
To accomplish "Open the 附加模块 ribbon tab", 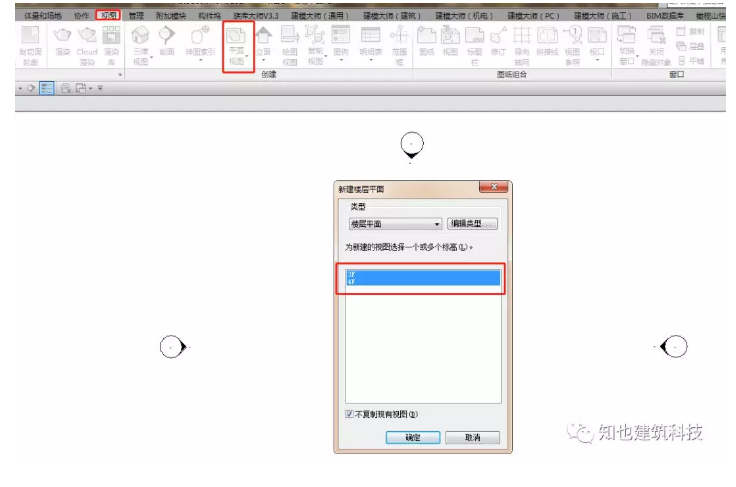I will [x=171, y=15].
